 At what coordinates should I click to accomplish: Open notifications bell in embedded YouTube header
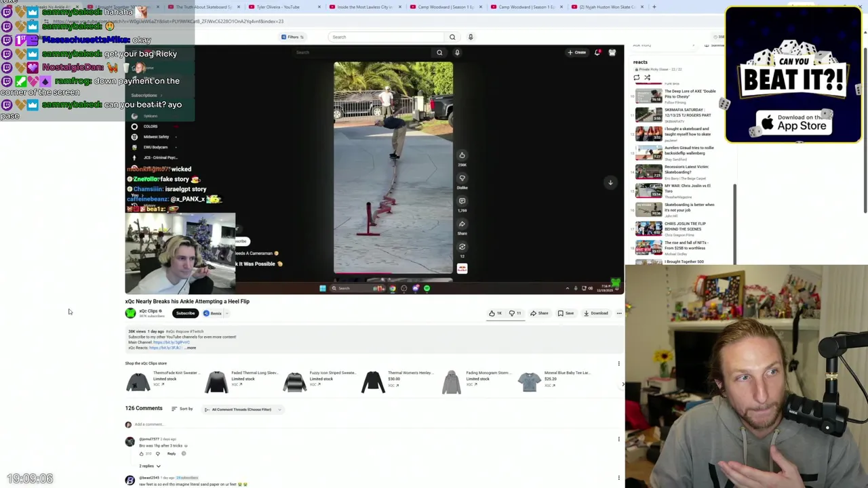(x=597, y=52)
